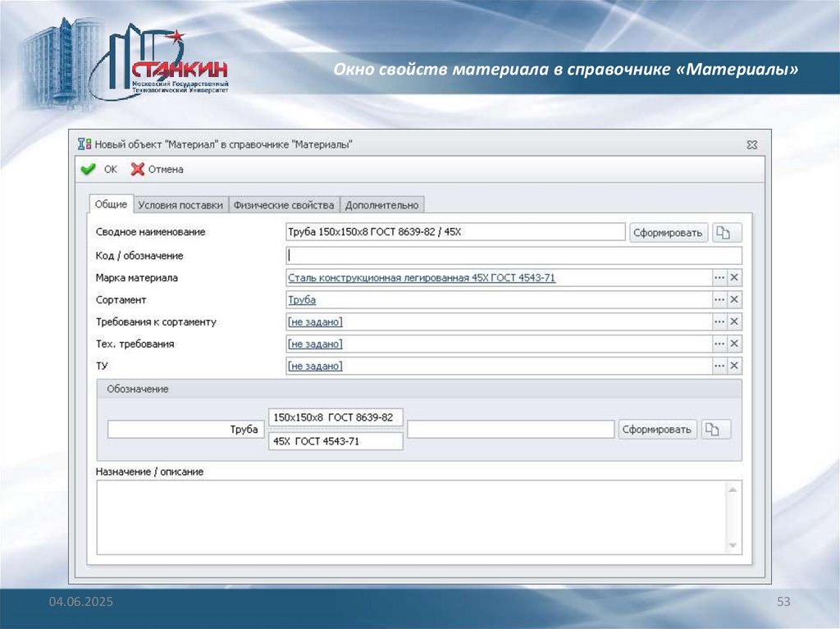Click the Труба field in Обозначение group
840x629 pixels.
point(185,429)
